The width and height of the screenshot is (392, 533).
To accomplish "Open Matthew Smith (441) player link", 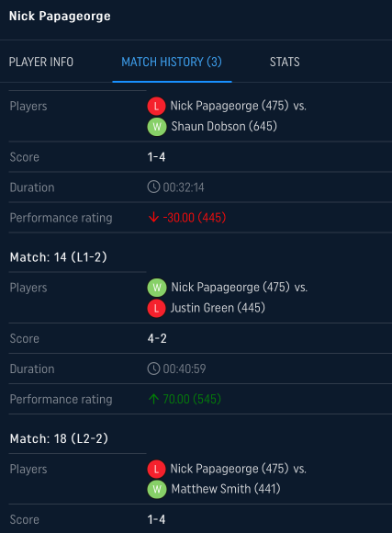I will pyautogui.click(x=226, y=489).
